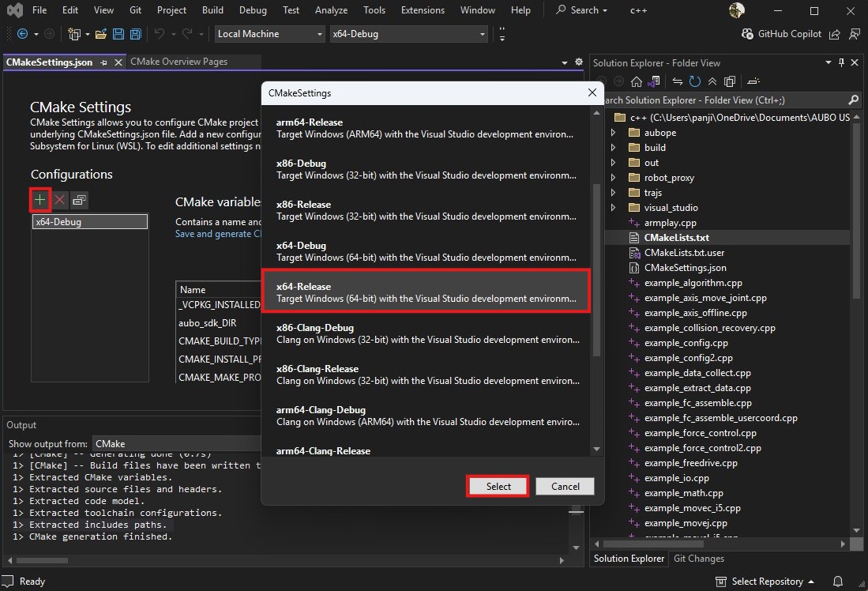Close the CMakeSettings dialog with its X

coord(592,92)
